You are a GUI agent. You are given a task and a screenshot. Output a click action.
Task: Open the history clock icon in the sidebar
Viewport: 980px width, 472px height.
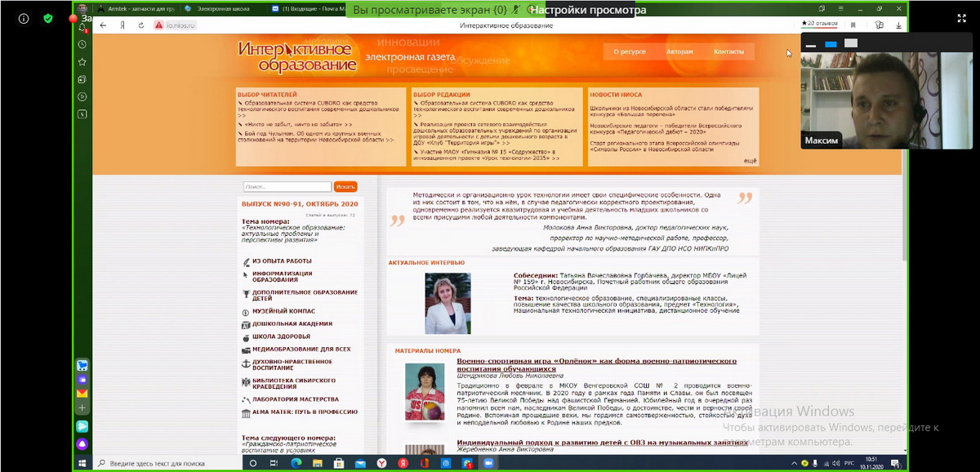coord(82,44)
